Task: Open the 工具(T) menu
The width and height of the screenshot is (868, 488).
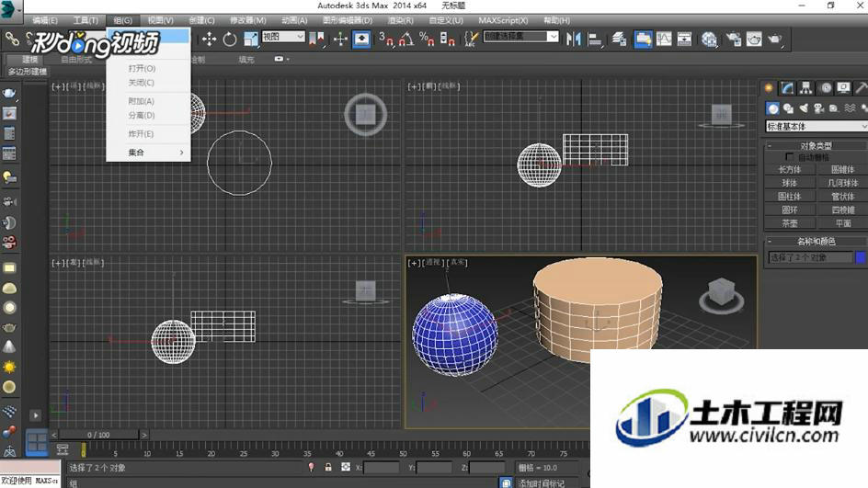Action: (86, 20)
